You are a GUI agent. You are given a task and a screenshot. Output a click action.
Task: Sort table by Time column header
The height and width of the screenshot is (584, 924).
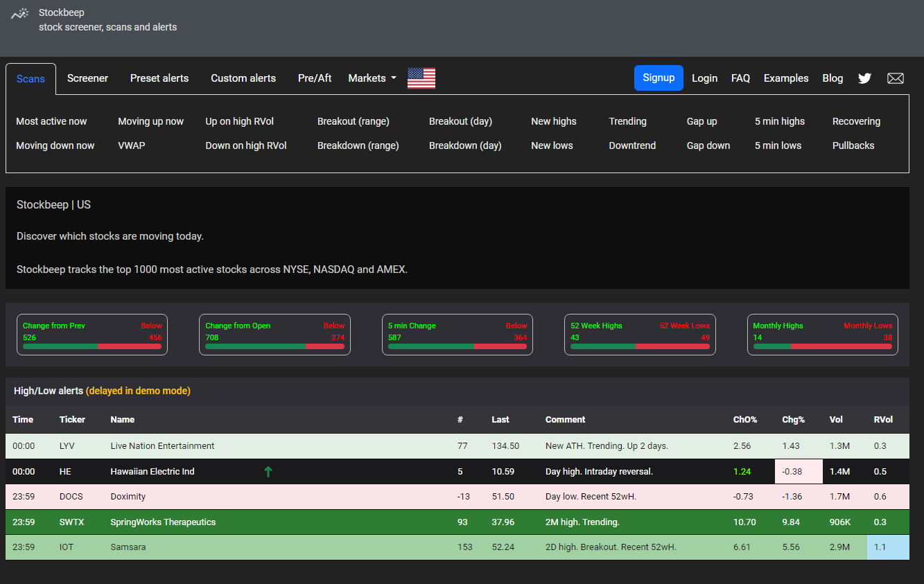click(x=23, y=419)
